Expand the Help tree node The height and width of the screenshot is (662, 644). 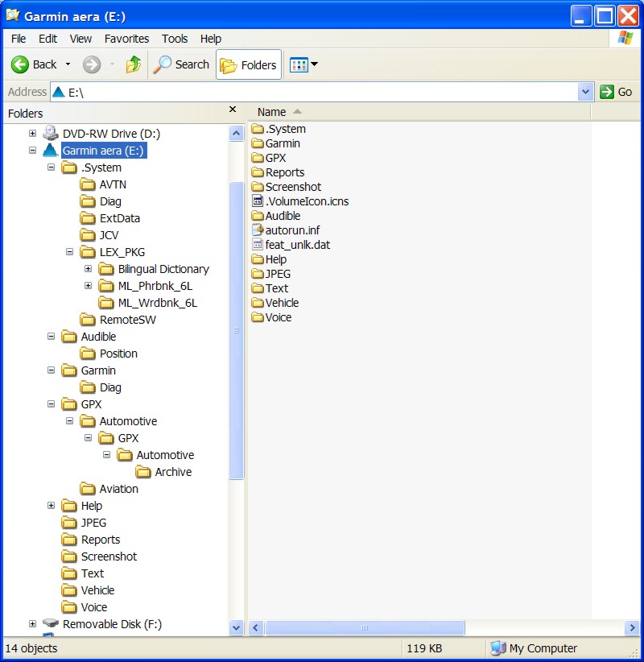[x=51, y=506]
